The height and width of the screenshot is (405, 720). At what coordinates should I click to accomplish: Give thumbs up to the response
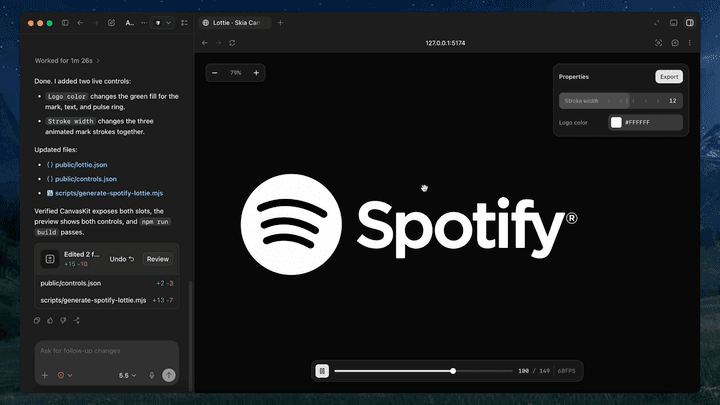point(50,321)
